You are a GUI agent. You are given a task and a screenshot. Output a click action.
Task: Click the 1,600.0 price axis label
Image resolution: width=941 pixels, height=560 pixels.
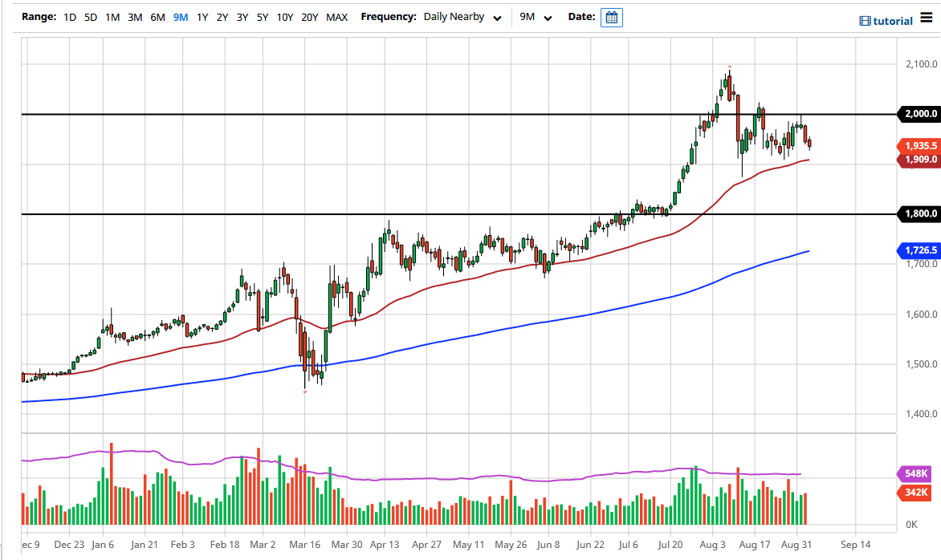tap(921, 314)
